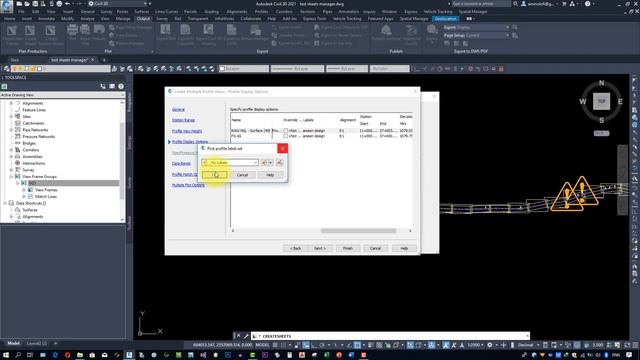Go to the Station Range wizard page
The width and height of the screenshot is (640, 360).
pyautogui.click(x=183, y=120)
